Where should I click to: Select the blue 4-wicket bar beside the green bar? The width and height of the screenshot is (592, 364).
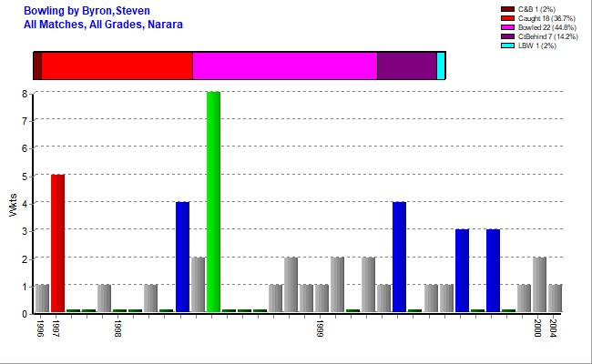(x=183, y=257)
